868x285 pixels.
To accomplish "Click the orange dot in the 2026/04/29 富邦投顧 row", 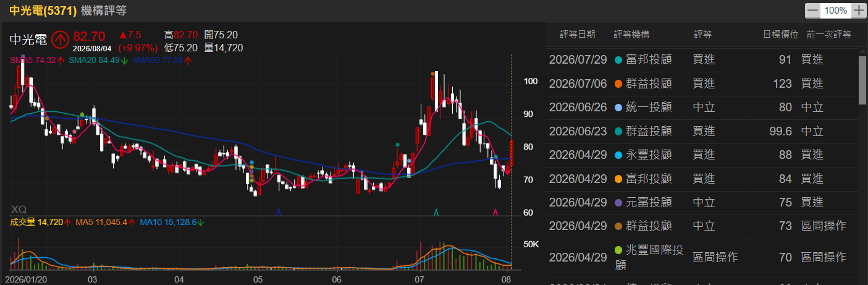I will tap(618, 179).
